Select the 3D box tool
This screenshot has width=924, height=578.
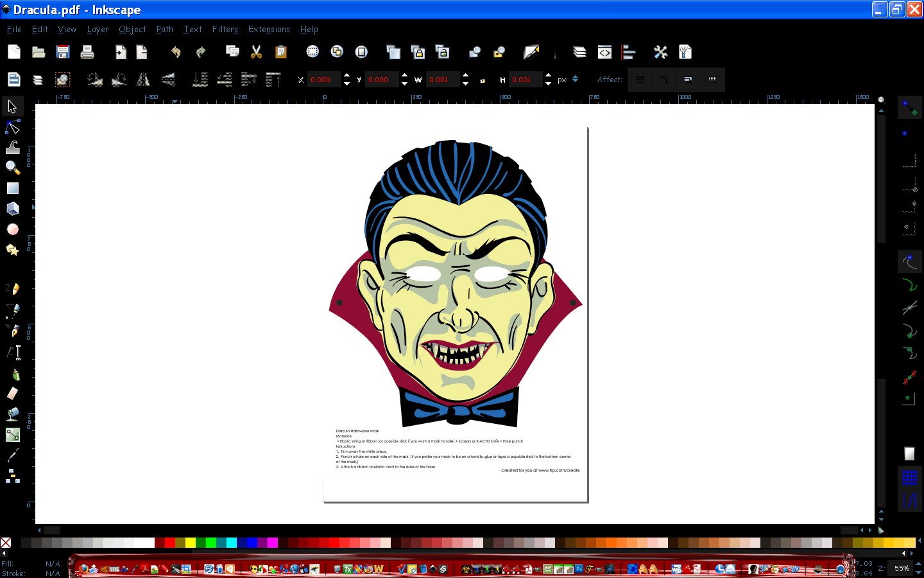13,209
